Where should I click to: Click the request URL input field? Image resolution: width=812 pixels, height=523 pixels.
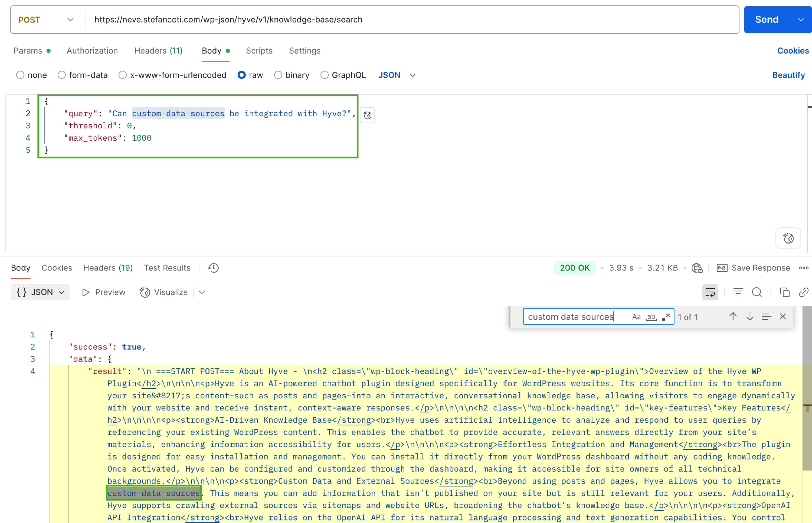[x=408, y=20]
